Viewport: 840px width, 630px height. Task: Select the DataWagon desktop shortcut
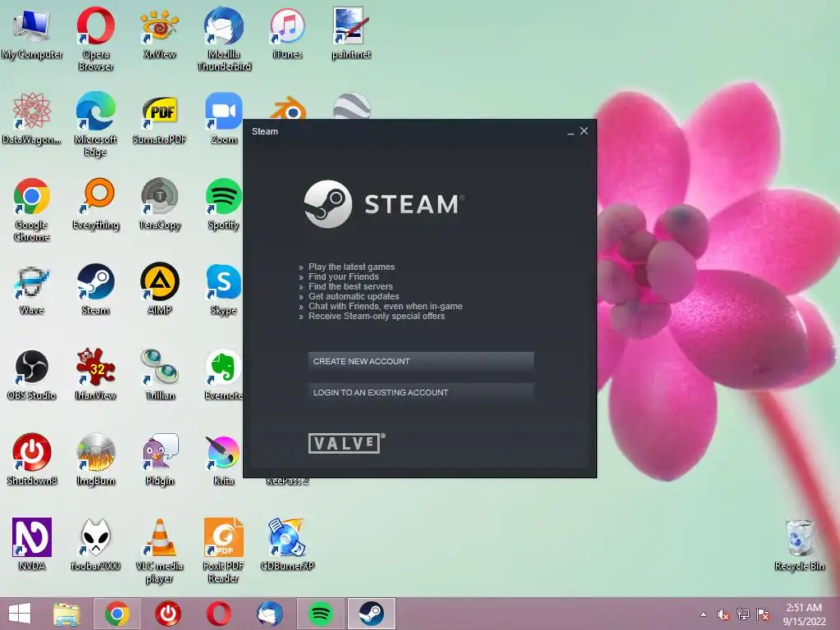(32, 119)
